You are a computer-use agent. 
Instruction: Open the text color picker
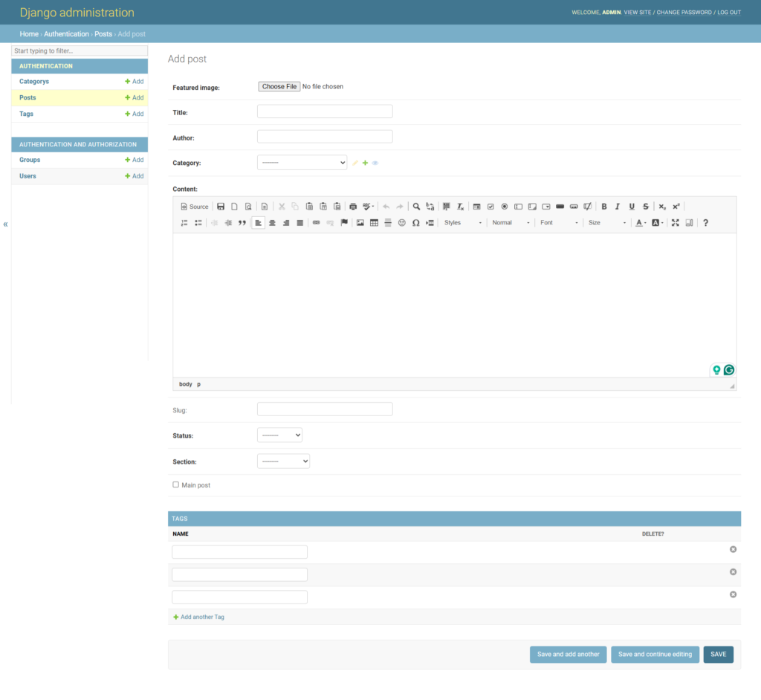point(641,223)
